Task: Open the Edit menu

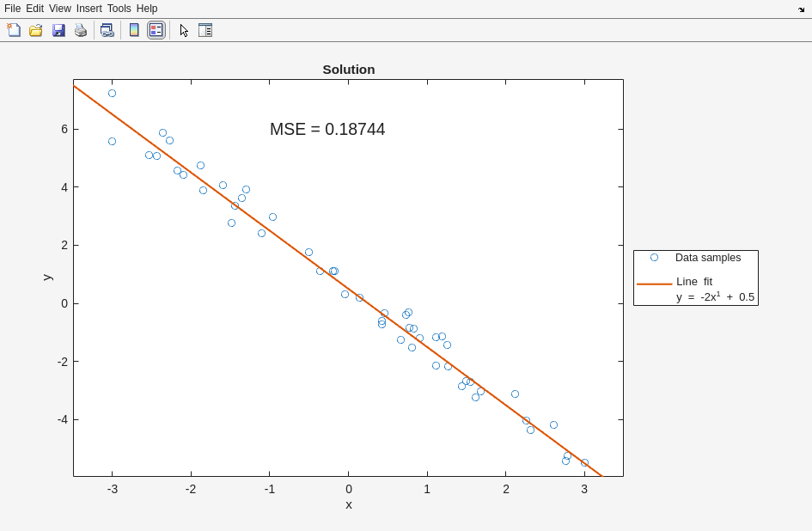Action: point(34,9)
